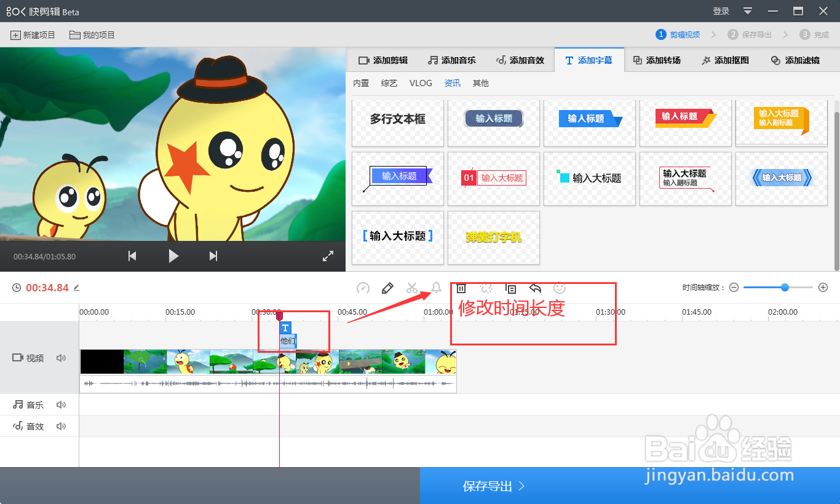Image resolution: width=840 pixels, height=504 pixels.
Task: Delete the selected clip with the trash icon
Action: click(x=461, y=288)
